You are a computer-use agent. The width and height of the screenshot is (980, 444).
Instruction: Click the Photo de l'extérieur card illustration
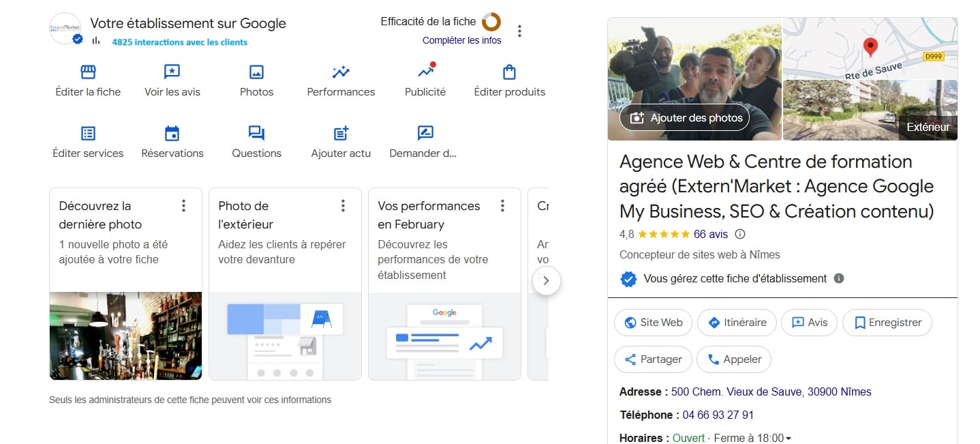point(285,336)
